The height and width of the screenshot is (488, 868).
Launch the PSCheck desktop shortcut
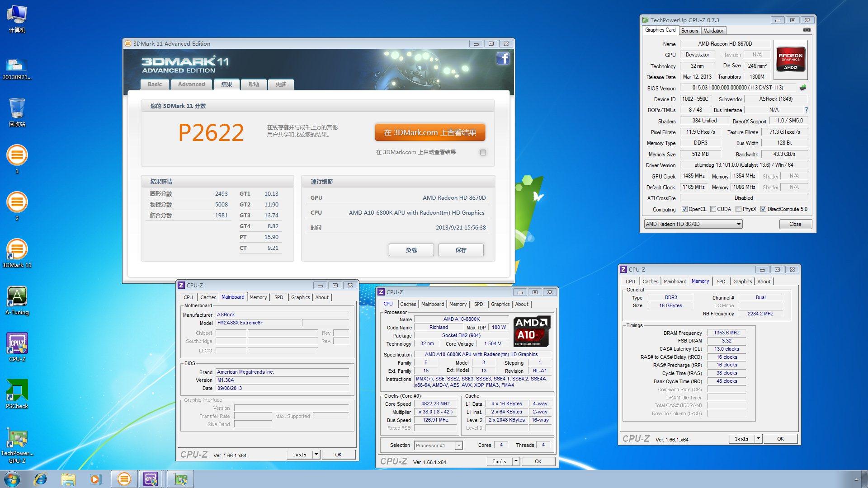[x=17, y=394]
